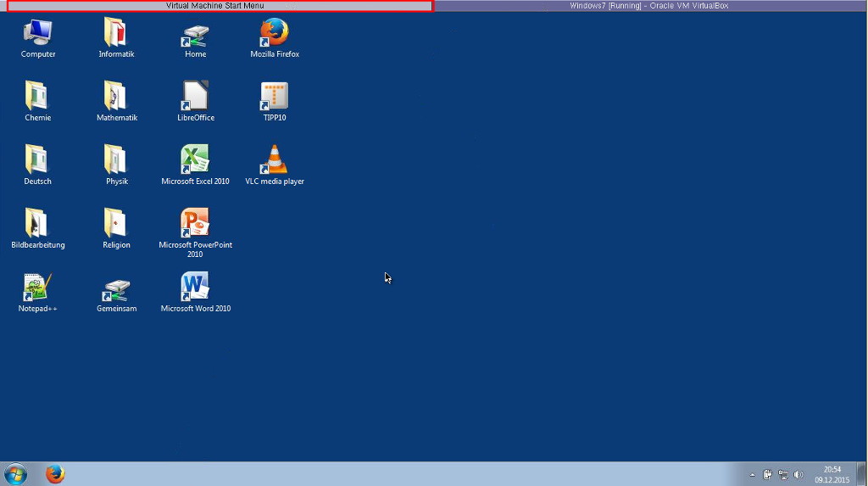Click the Bildbearbeitung folder
The height and width of the screenshot is (486, 868).
(37, 224)
